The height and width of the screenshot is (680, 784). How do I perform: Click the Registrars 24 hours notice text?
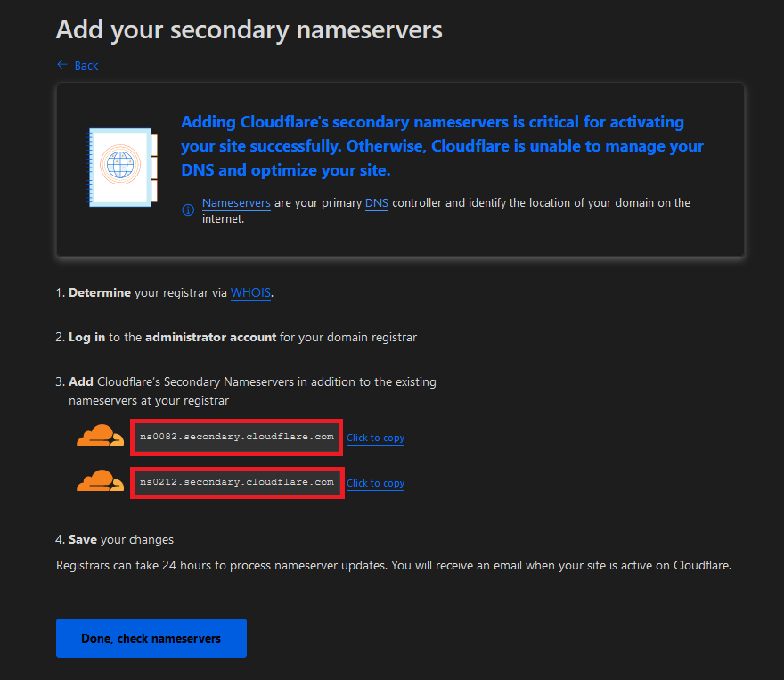393,566
